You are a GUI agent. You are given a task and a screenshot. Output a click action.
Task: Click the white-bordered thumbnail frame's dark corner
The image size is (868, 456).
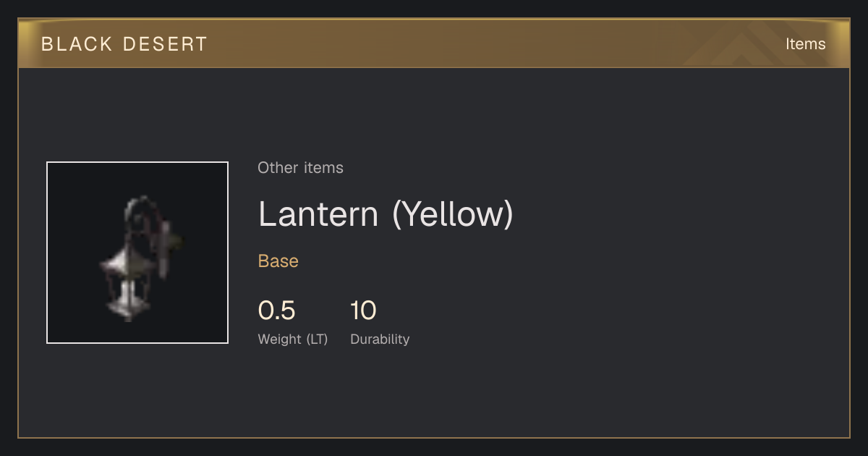click(x=61, y=177)
